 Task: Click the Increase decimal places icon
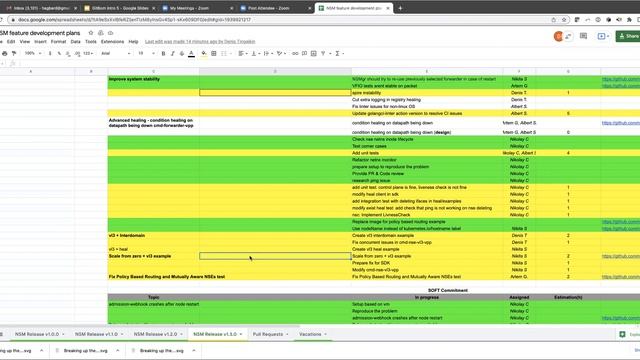(x=77, y=53)
